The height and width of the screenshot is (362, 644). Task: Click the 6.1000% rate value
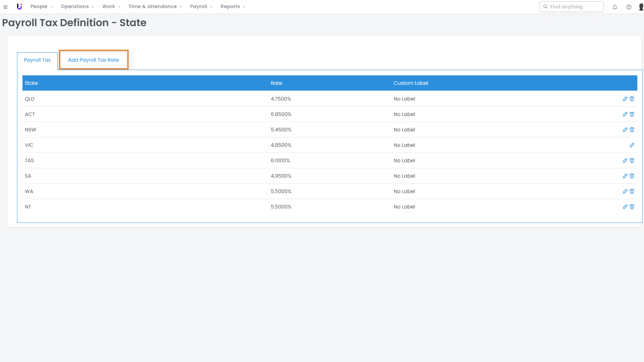pos(280,161)
